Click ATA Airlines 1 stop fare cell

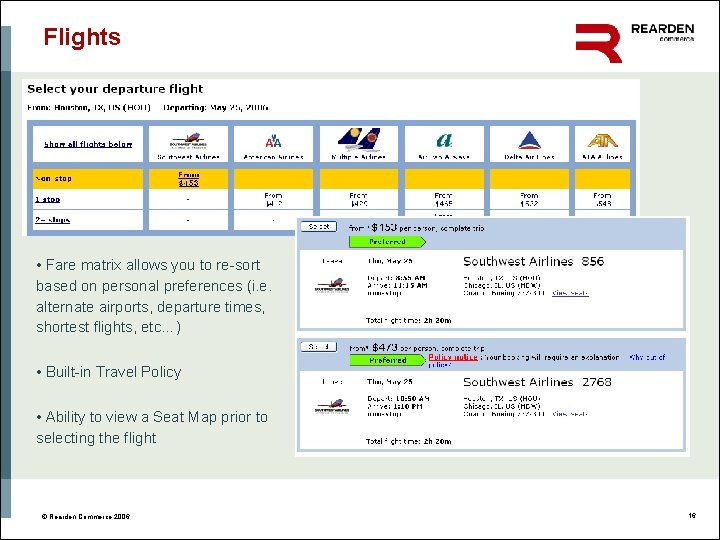(x=602, y=199)
